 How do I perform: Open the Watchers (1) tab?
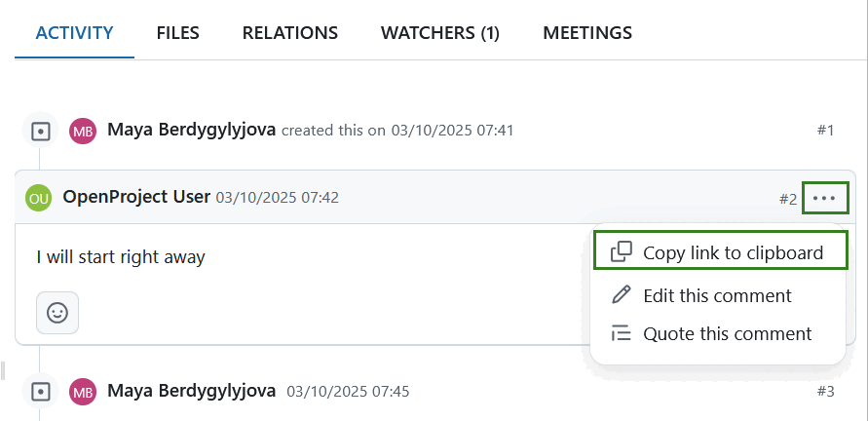click(440, 33)
